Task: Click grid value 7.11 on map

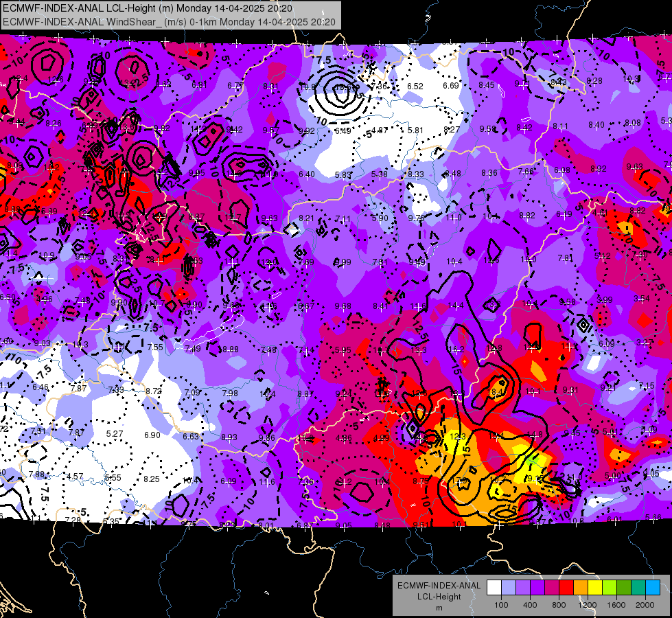Action: (343, 219)
